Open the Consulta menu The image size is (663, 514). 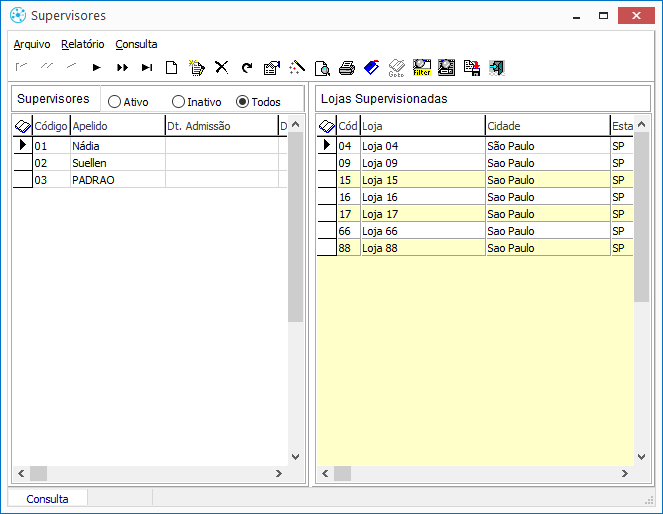(136, 44)
